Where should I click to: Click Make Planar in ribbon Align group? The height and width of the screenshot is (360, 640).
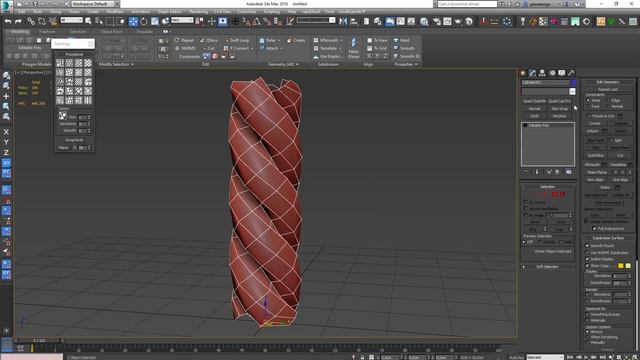pos(354,48)
